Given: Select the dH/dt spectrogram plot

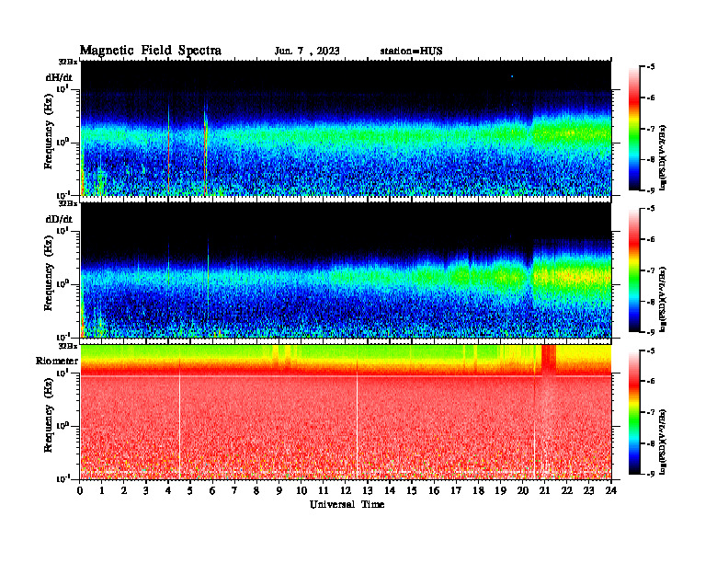Looking at the screenshot, I should 346,128.
